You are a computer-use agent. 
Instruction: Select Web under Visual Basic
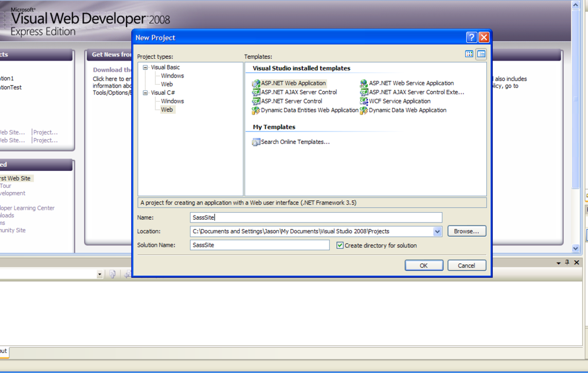point(167,84)
